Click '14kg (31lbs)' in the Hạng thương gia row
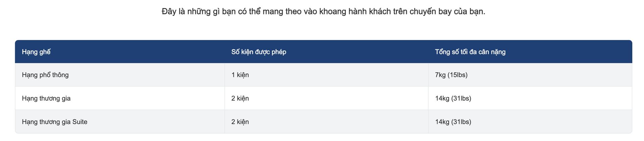Viewport: 644px width, 141px height. 453,98
